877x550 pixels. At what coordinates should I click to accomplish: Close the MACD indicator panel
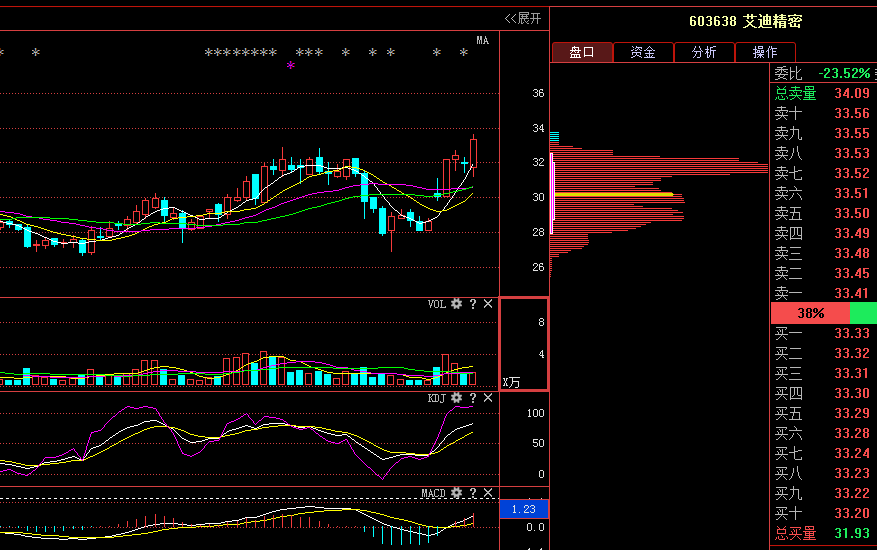488,494
